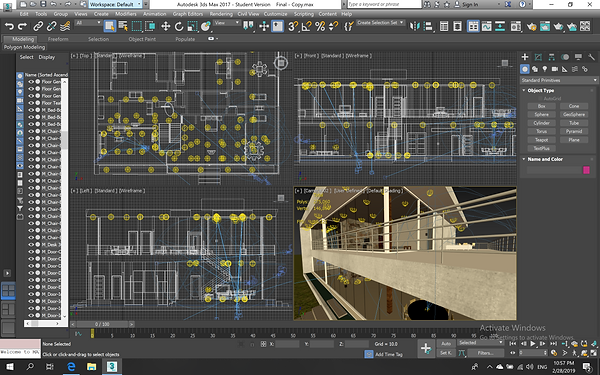
Task: Open the Selected key filter dropdown
Action: [x=481, y=343]
